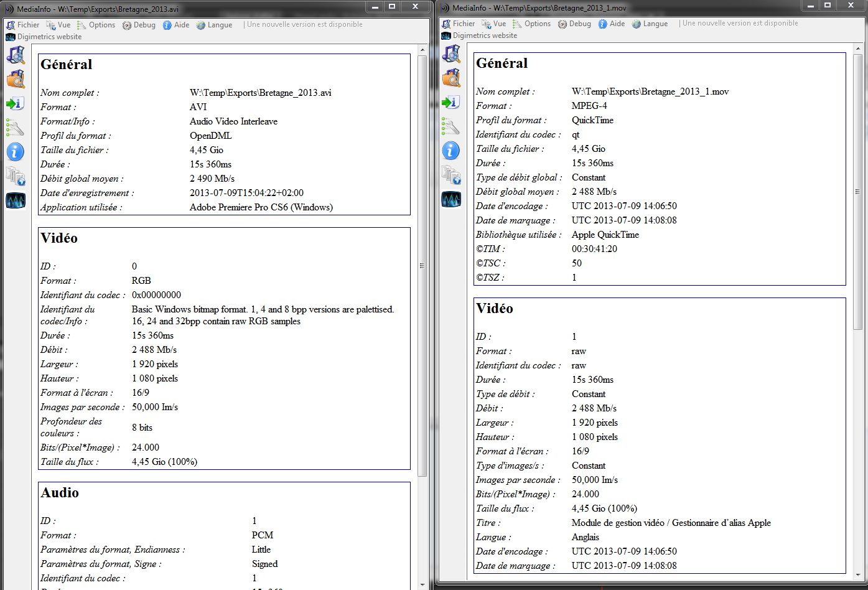Open file icon in right .mov window sidebar

click(x=451, y=54)
